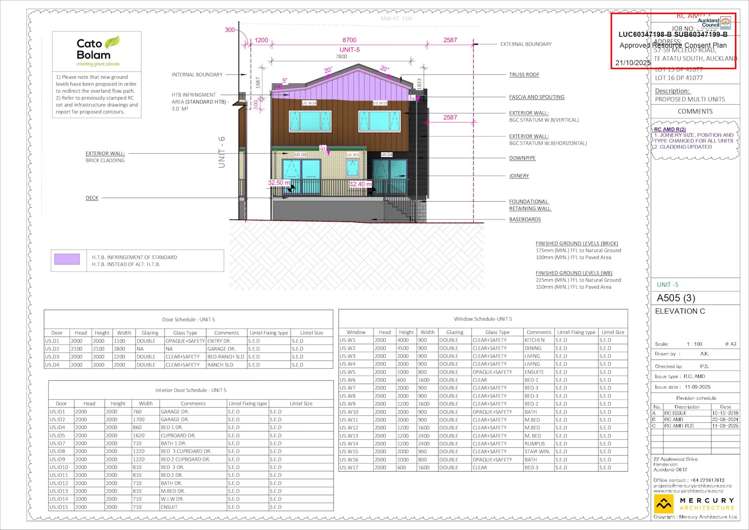Click the 'TRUSS ROOF' annotation
Image resolution: width=749 pixels, height=530 pixels.
coord(524,74)
